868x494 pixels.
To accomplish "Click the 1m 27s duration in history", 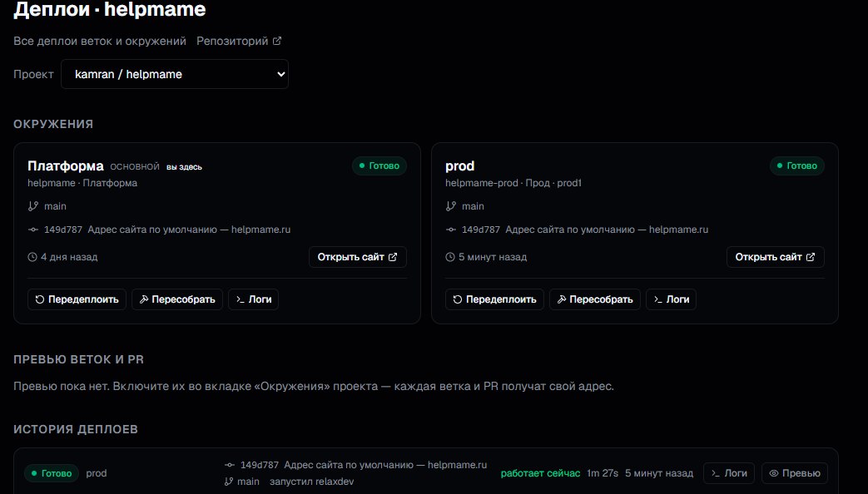I will coord(603,473).
